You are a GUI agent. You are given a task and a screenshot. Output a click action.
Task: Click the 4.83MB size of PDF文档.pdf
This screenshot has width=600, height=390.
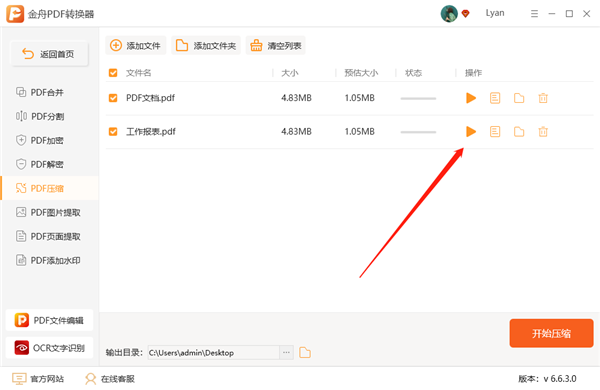tap(296, 98)
